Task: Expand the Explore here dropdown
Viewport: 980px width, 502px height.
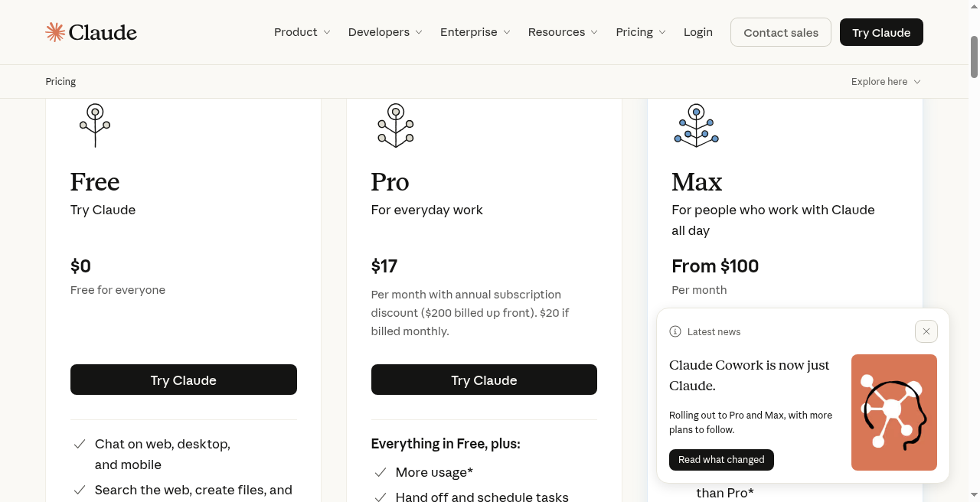Action: pos(886,82)
